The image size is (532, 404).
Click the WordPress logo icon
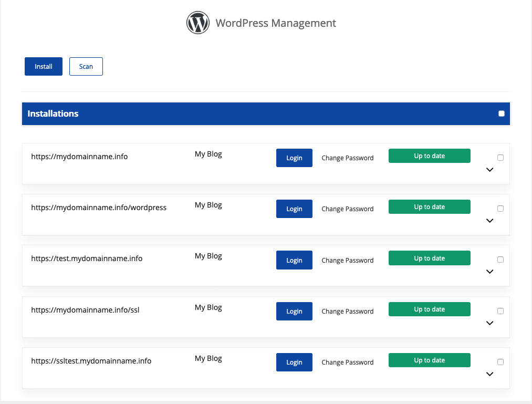point(198,23)
